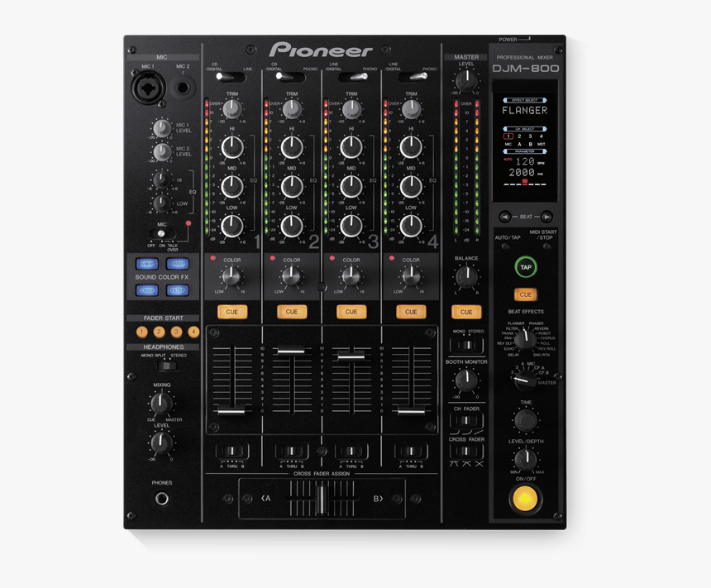Click the HARMONIC Sound Color FX button
This screenshot has height=588, width=711.
pos(147,264)
